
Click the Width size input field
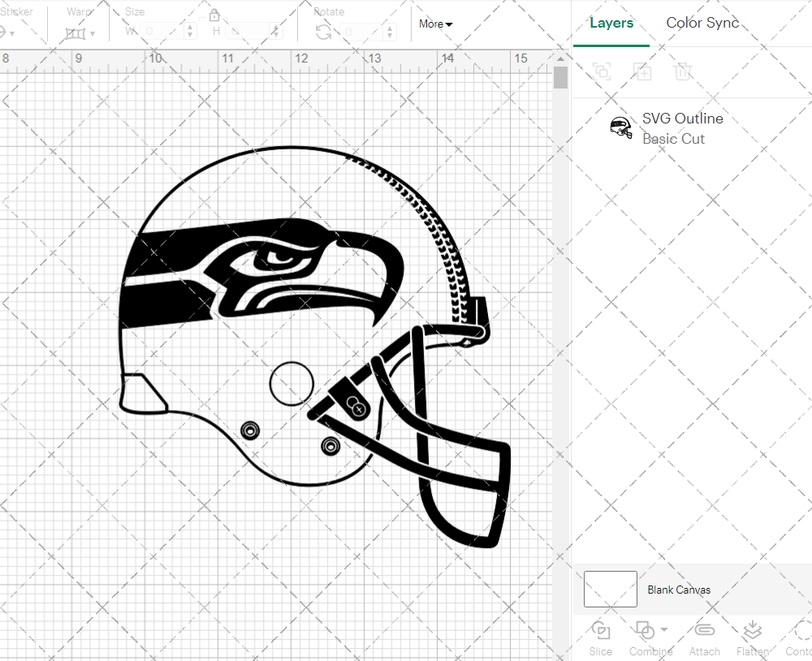(162, 31)
